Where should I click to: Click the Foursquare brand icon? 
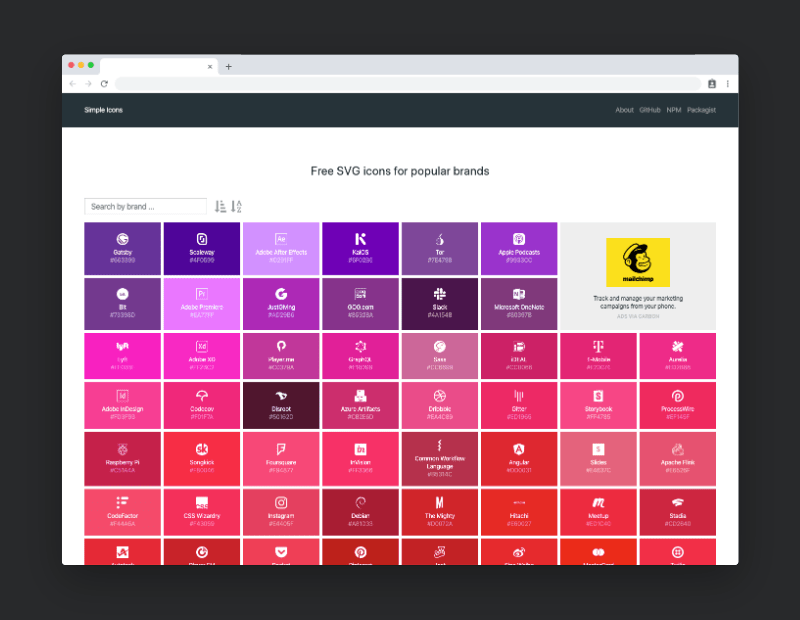281,450
